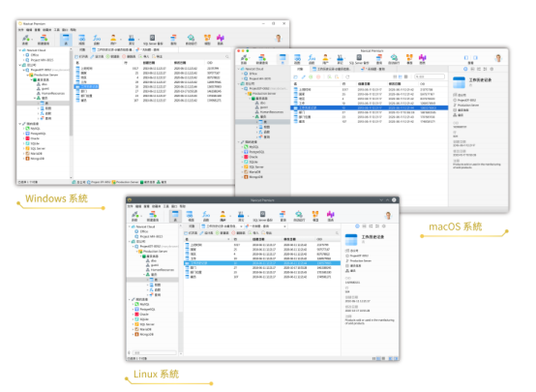Click user avatar in Linux window
The height and width of the screenshot is (392, 536).
pos(388,215)
